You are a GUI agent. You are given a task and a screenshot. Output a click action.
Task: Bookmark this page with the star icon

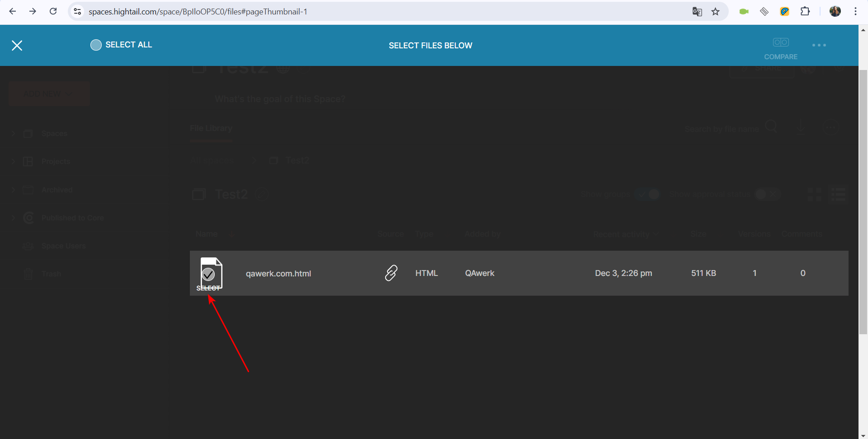coord(715,12)
